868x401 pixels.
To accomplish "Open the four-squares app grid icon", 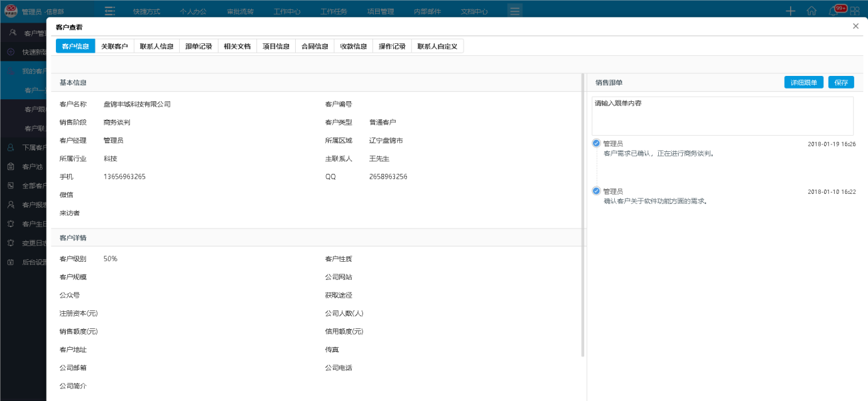I will coord(854,11).
